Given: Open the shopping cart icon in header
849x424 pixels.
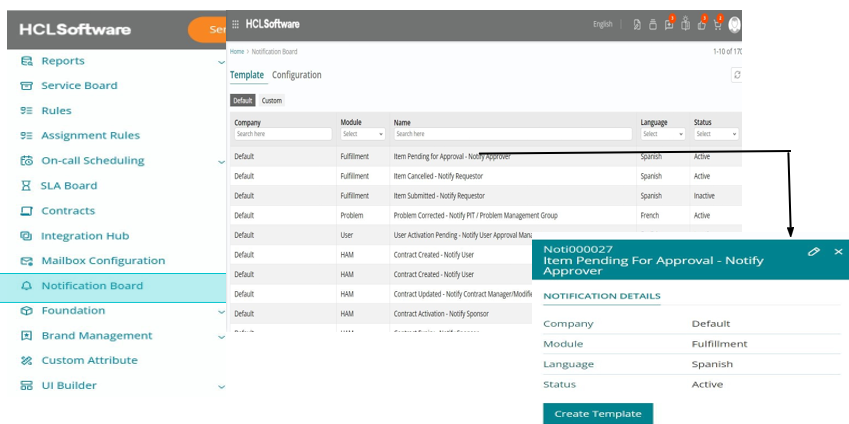Looking at the screenshot, I should coord(717,24).
